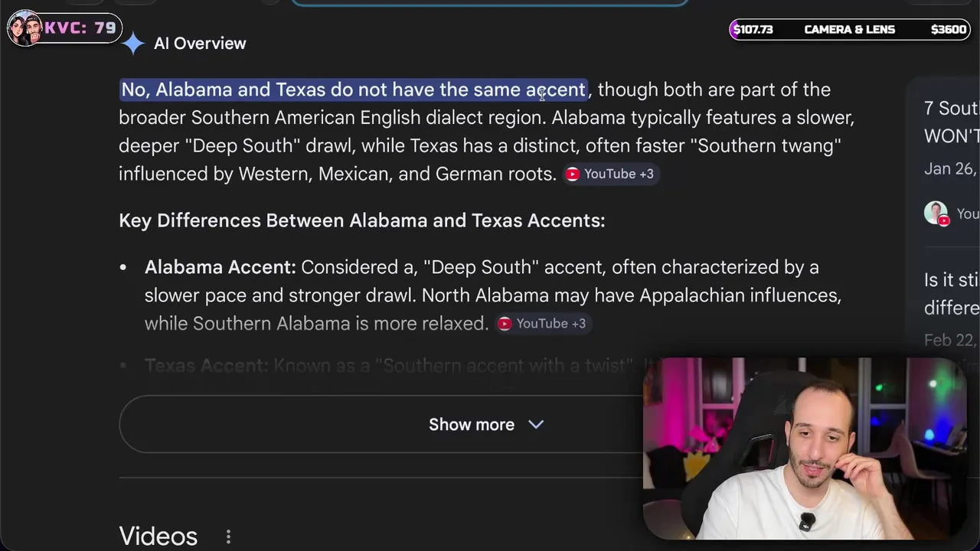This screenshot has width=980, height=551.
Task: Click the AI Overview heading label
Action: tap(200, 44)
